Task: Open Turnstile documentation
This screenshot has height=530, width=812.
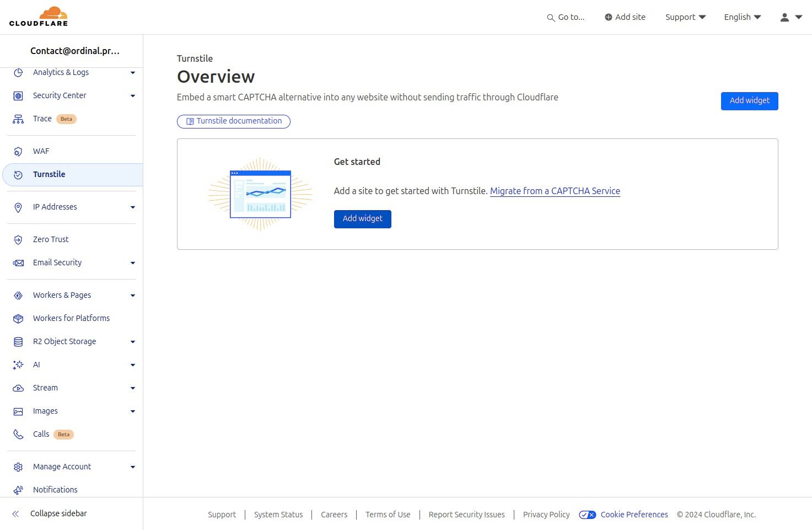Action: [234, 121]
